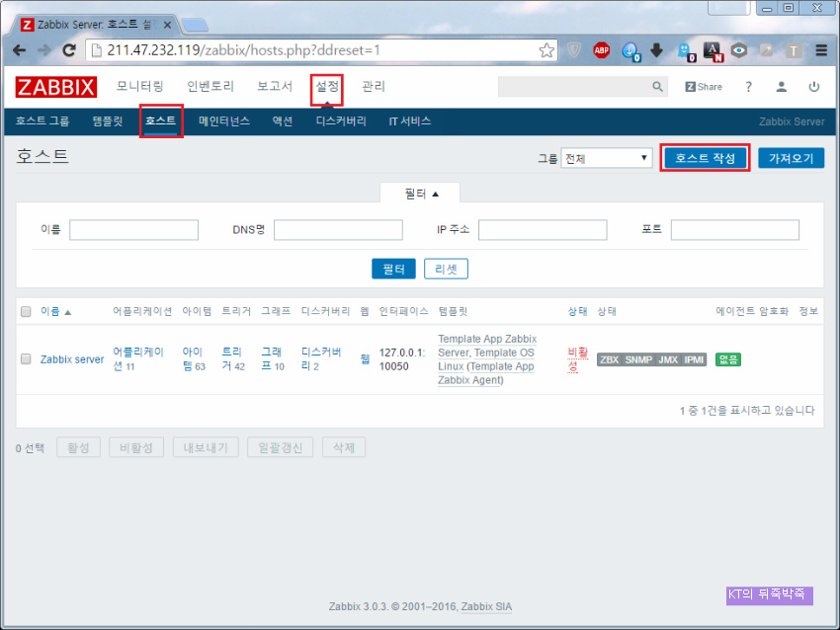
Task: Focus the 이름 filter field
Action: coord(134,230)
